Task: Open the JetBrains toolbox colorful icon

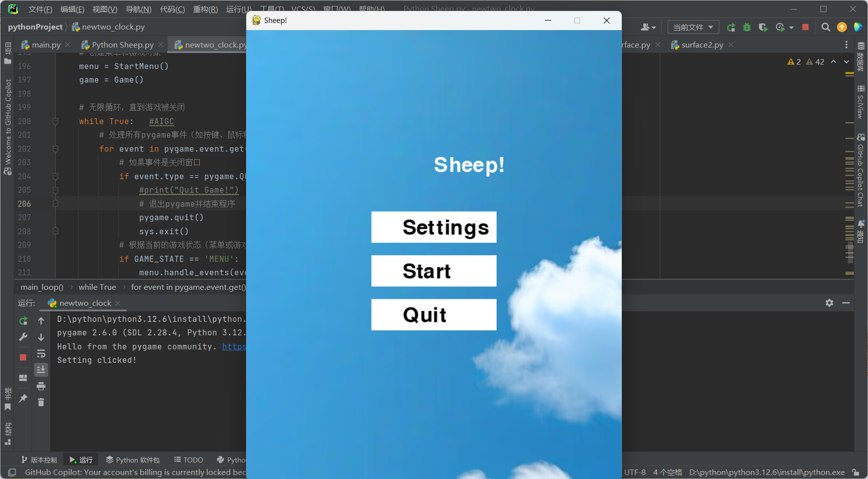Action: pos(858,27)
